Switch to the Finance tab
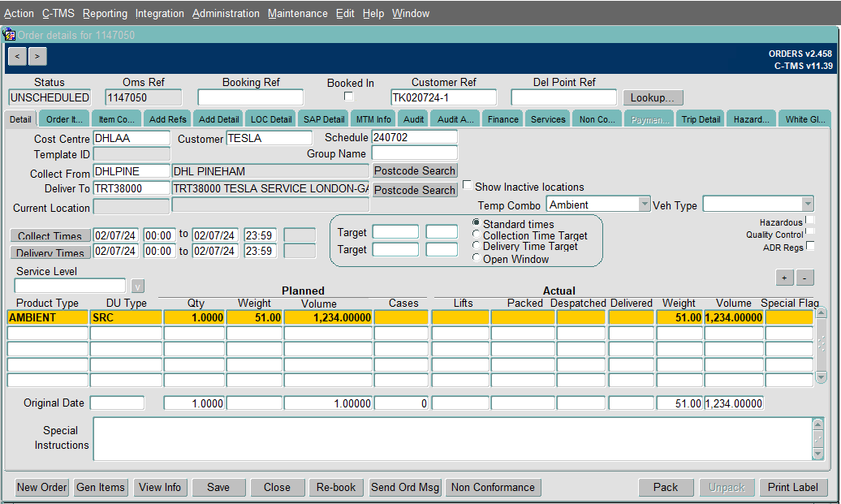This screenshot has width=841, height=504. 502,119
